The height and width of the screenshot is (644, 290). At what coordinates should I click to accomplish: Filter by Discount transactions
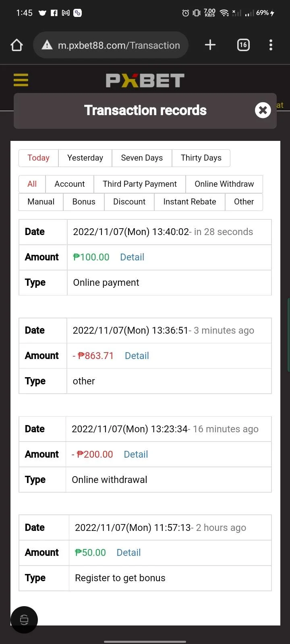(129, 202)
